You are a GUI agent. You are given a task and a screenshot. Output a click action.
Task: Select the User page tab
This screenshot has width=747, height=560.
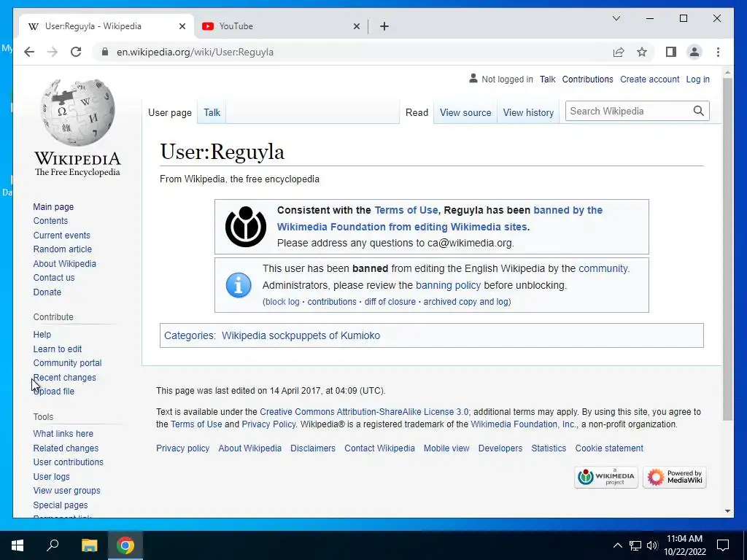coord(169,113)
